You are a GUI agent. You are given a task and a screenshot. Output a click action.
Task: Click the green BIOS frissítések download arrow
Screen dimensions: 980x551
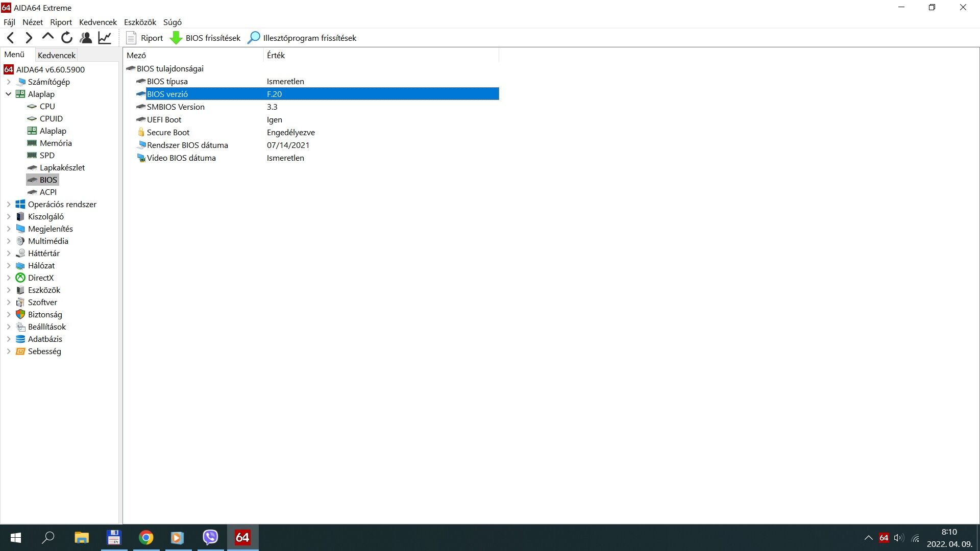click(x=176, y=38)
